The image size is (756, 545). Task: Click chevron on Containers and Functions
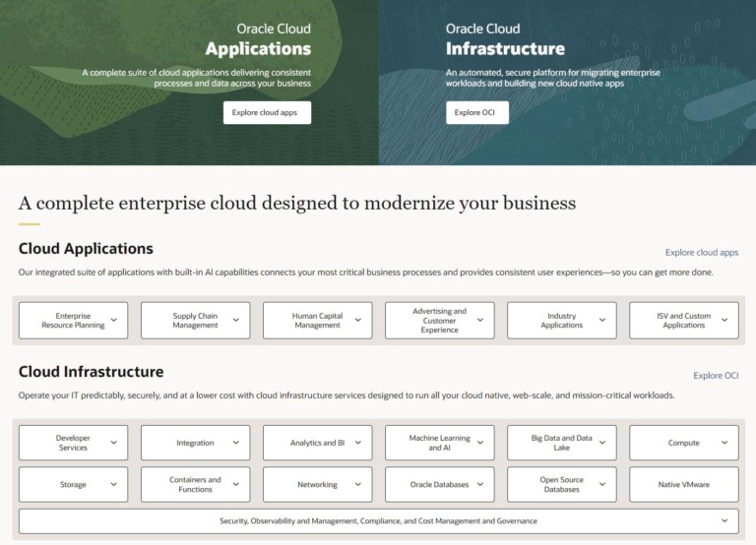(235, 484)
